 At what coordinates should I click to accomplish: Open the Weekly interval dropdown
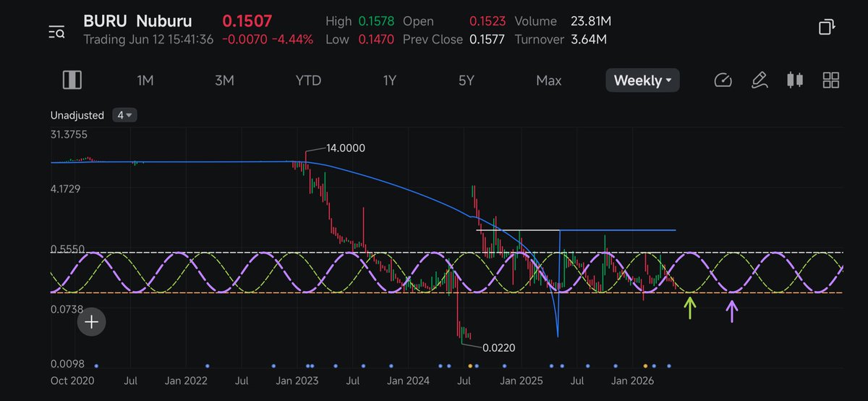click(642, 80)
